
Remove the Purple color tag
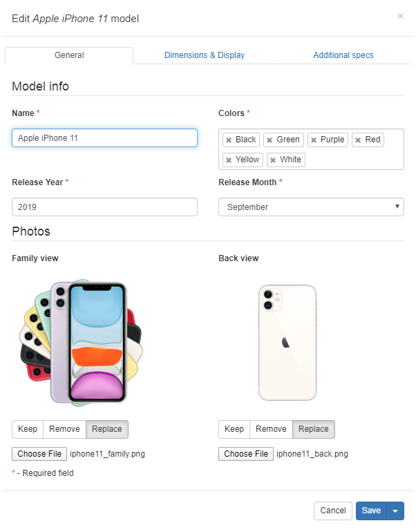(x=314, y=140)
